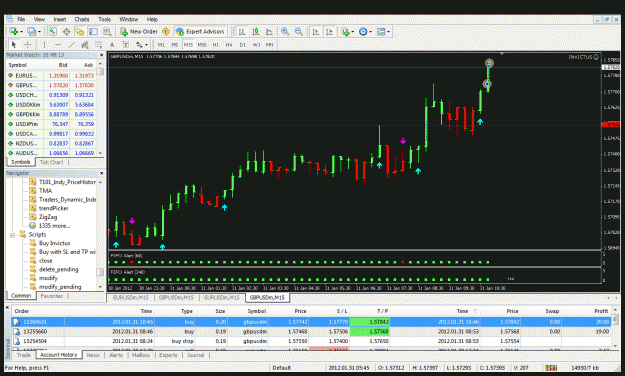625x376 pixels.
Task: Select order 13255660 row
Action: coord(311,331)
